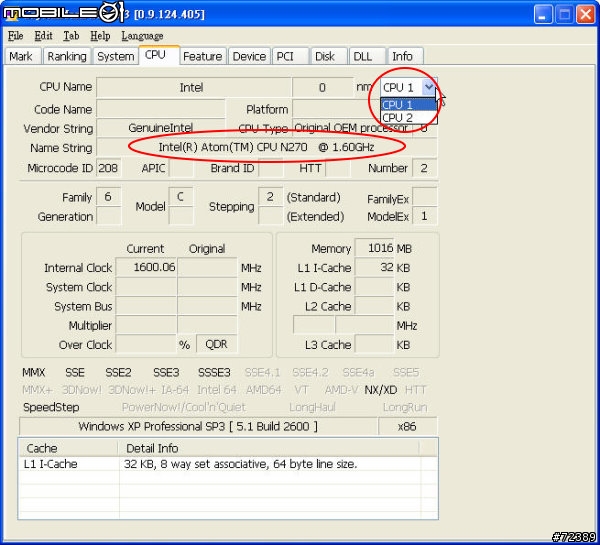Open the Edit menu
Viewport: 600px width, 545px height.
pyautogui.click(x=43, y=36)
